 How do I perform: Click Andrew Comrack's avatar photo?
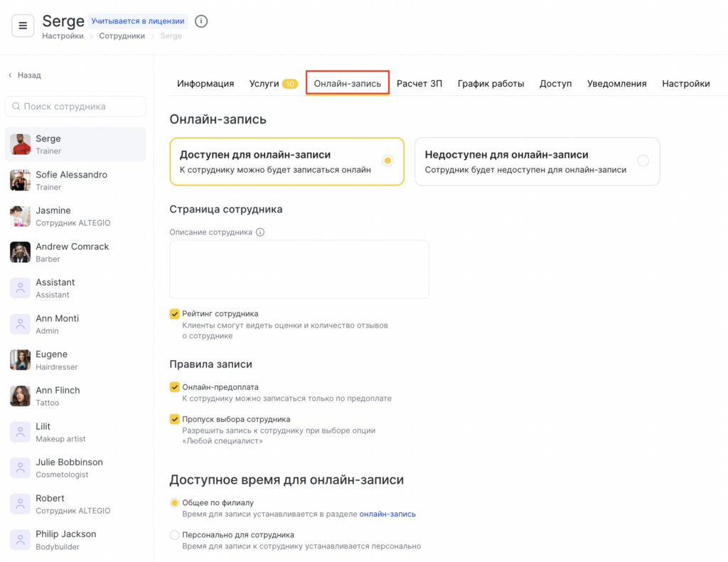click(x=20, y=252)
